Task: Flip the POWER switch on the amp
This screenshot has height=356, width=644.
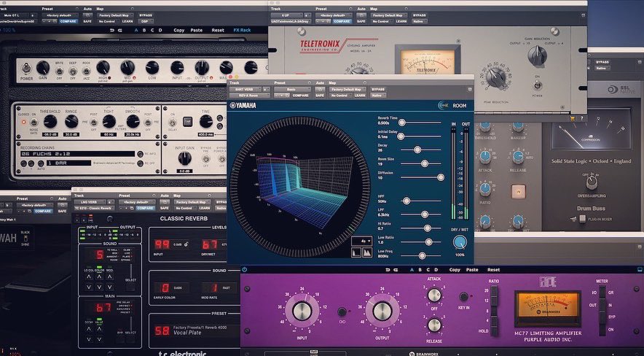Action: pos(27,67)
